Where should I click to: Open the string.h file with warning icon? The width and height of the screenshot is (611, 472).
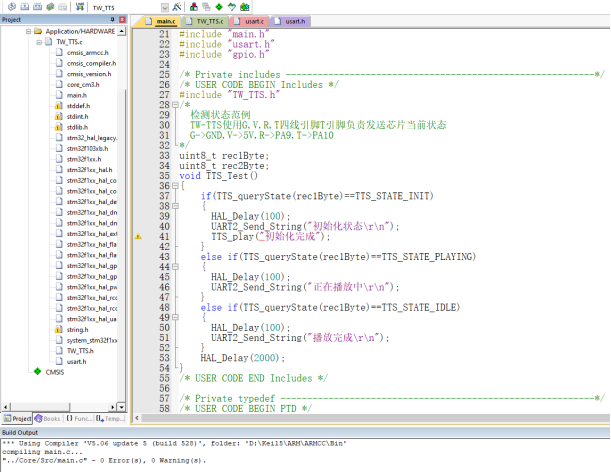(x=76, y=329)
